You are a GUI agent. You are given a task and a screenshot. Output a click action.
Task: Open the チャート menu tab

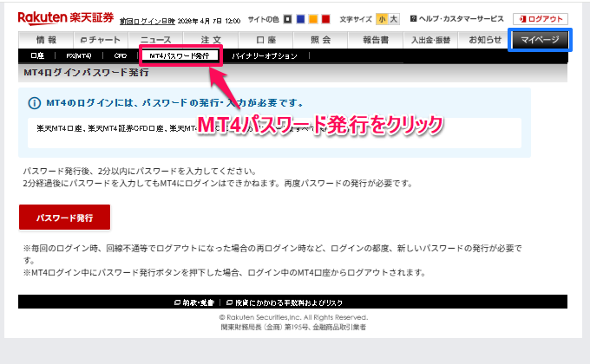[98, 40]
